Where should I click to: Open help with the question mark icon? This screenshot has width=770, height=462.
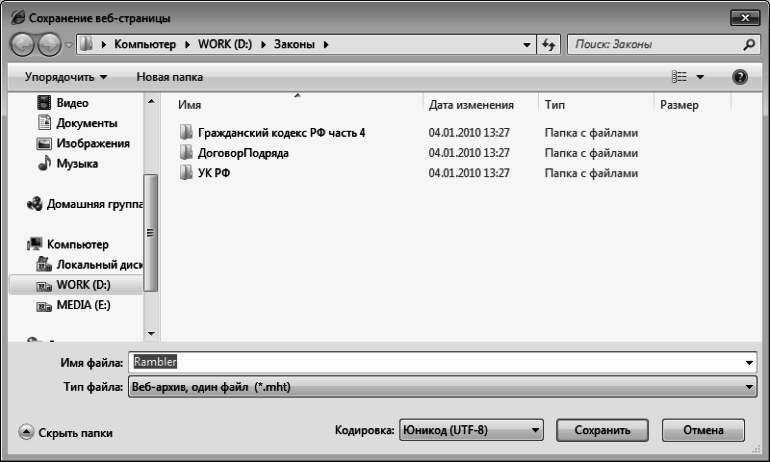[x=740, y=77]
